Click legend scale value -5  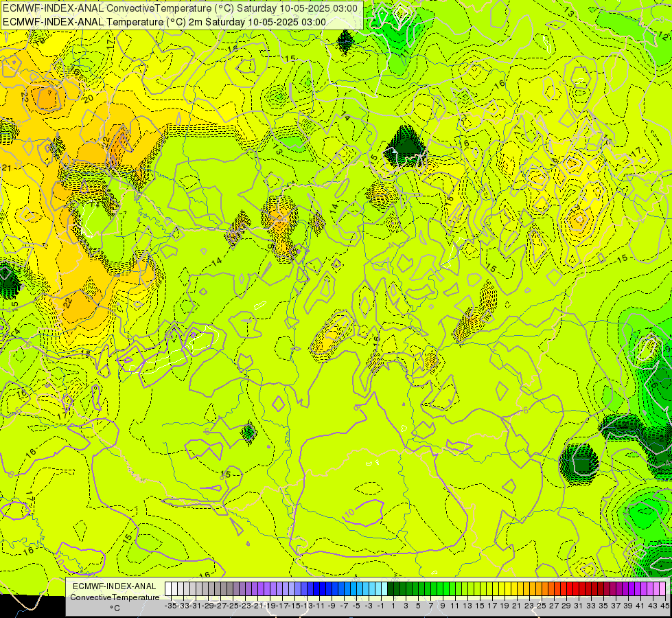pyautogui.click(x=356, y=606)
